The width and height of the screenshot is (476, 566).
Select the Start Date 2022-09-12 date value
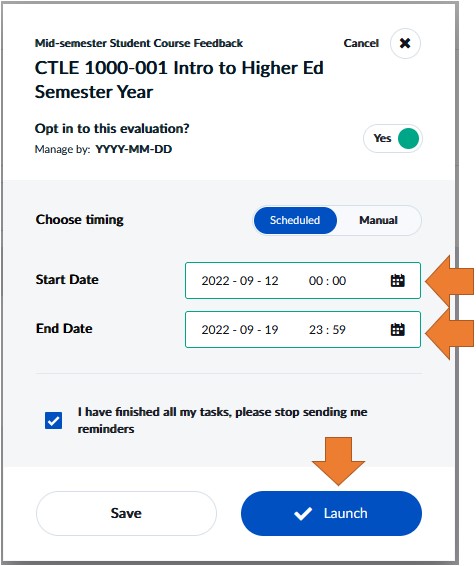point(240,280)
